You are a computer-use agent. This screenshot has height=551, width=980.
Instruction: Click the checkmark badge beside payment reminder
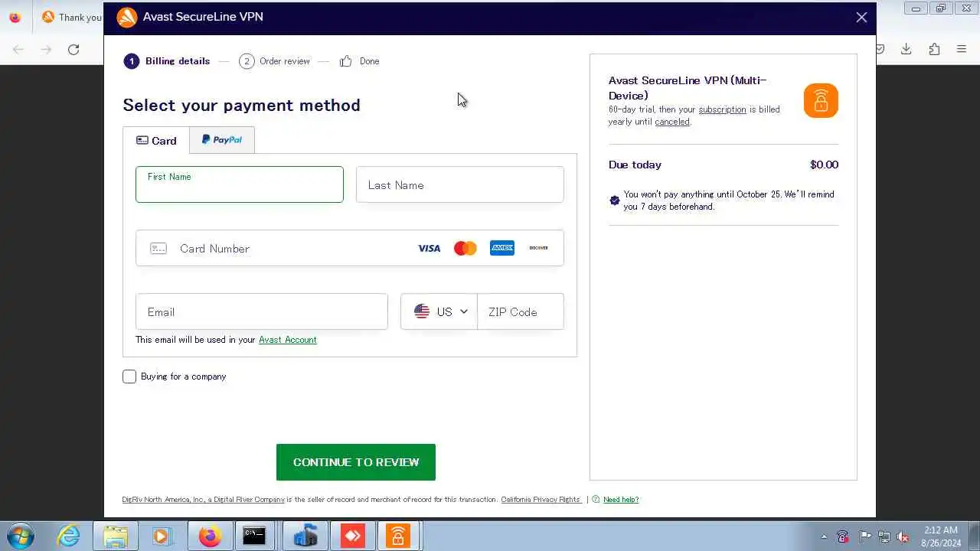[x=614, y=201]
